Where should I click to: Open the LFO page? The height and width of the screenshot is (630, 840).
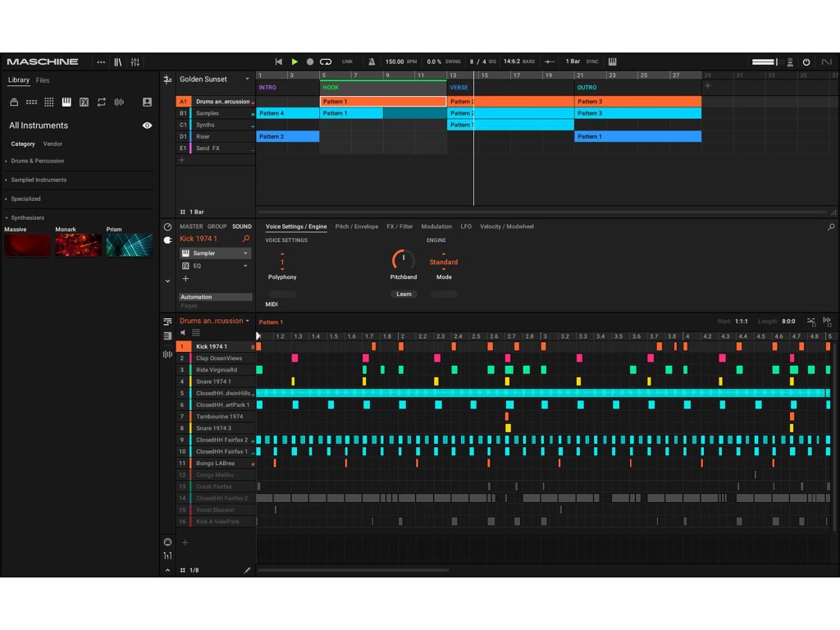pyautogui.click(x=466, y=226)
